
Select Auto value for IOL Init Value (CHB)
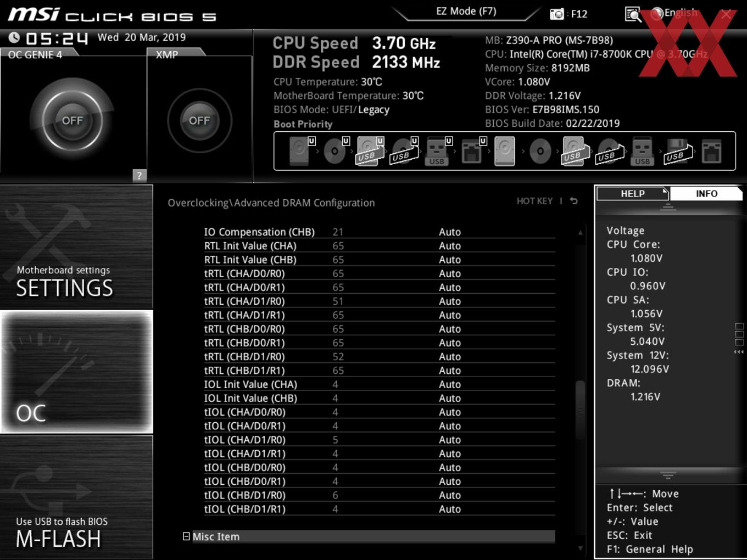click(x=450, y=398)
